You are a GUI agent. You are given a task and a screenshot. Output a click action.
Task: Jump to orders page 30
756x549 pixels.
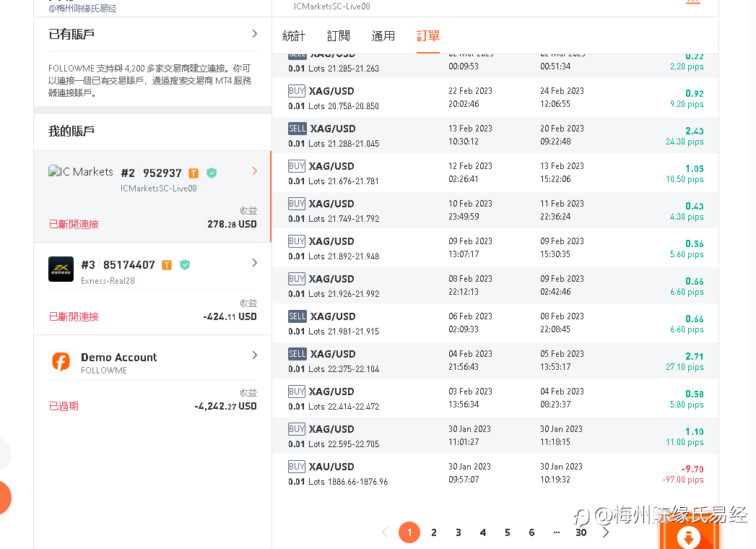581,532
